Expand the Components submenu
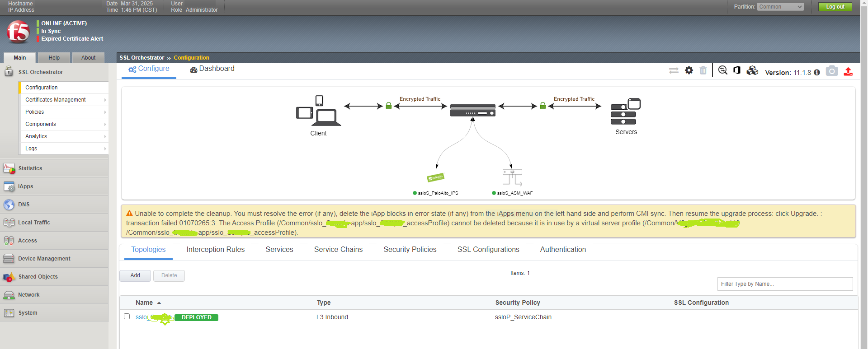Viewport: 868px width, 349px height. [64, 124]
